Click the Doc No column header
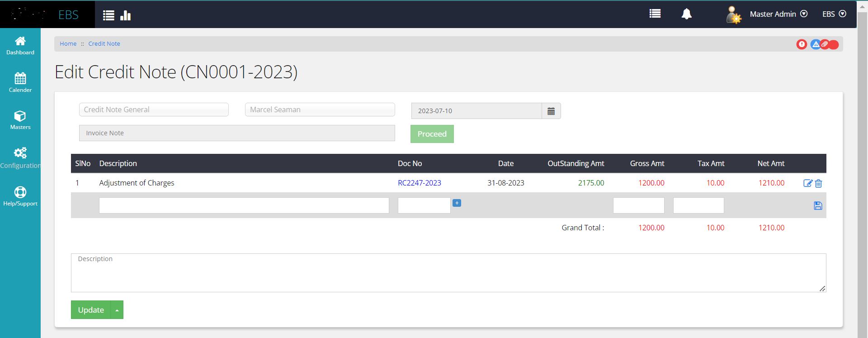Screen dimensions: 868x338 pos(410,163)
